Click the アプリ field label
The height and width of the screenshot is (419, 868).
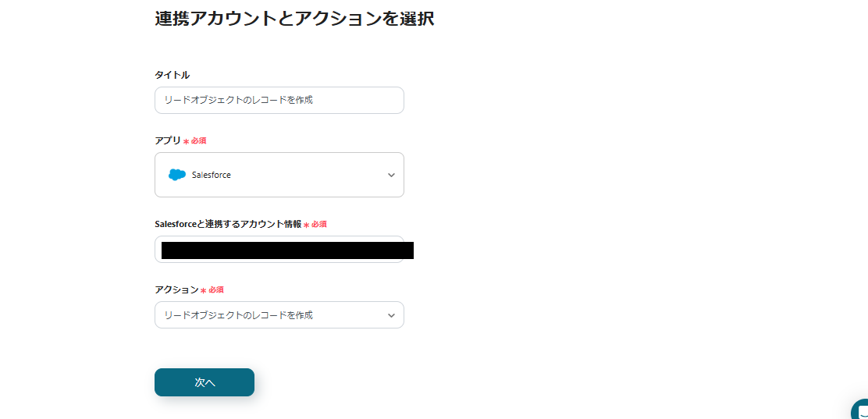168,140
